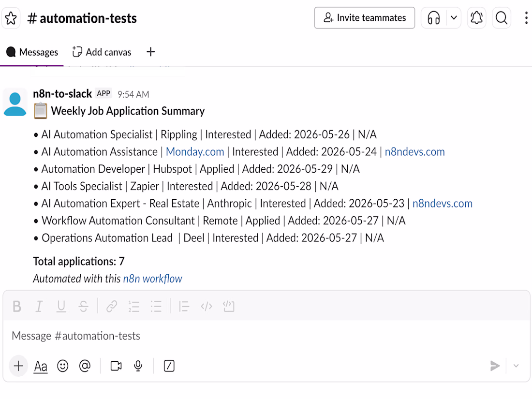Switch to the Messages tab
Image resolution: width=532 pixels, height=399 pixels.
32,52
